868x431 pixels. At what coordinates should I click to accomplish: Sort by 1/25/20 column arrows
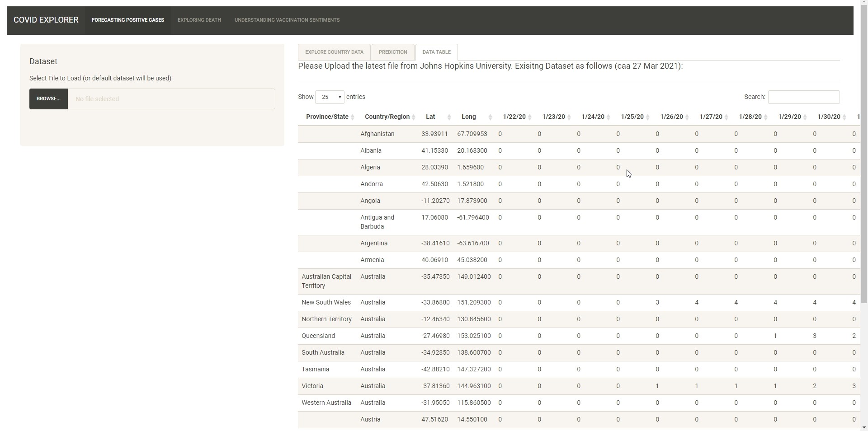tap(648, 117)
